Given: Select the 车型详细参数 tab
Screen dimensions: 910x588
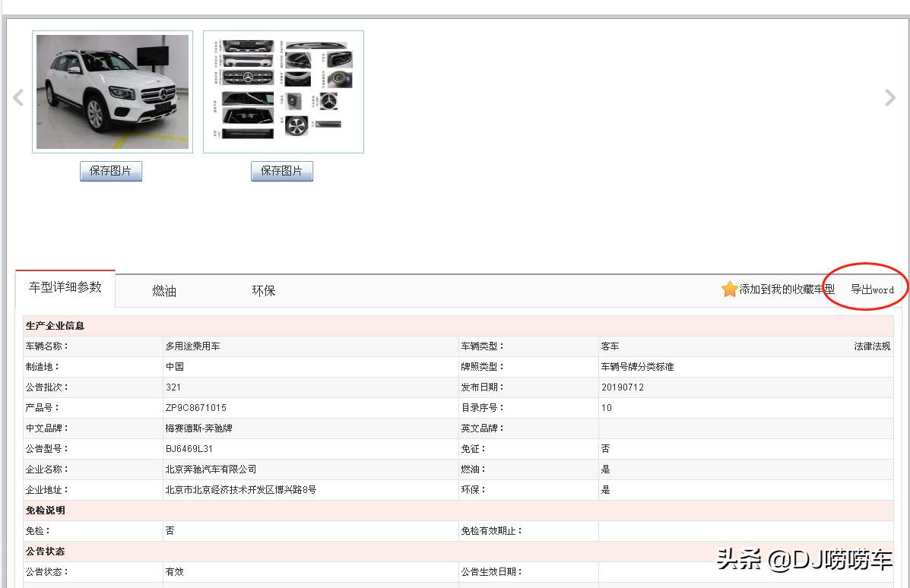Looking at the screenshot, I should click(65, 288).
